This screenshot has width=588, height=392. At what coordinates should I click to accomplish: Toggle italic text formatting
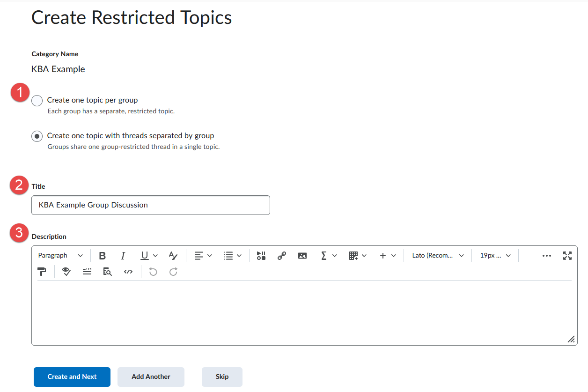point(123,256)
